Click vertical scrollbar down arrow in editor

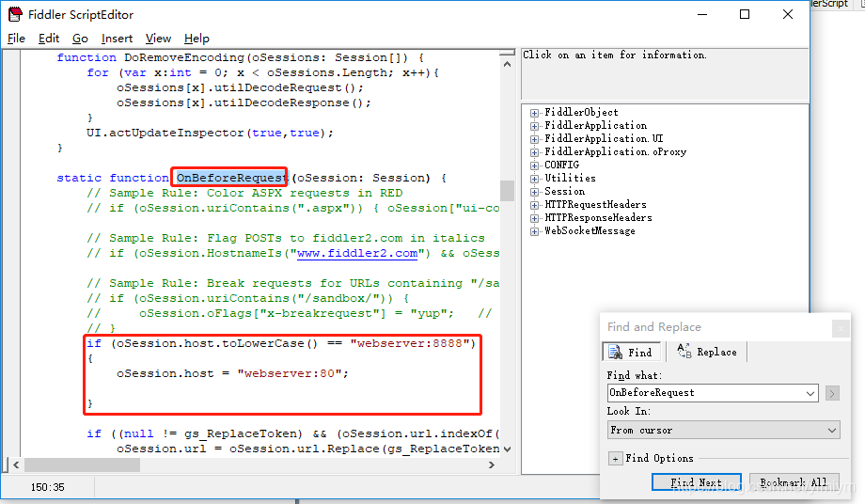(507, 449)
